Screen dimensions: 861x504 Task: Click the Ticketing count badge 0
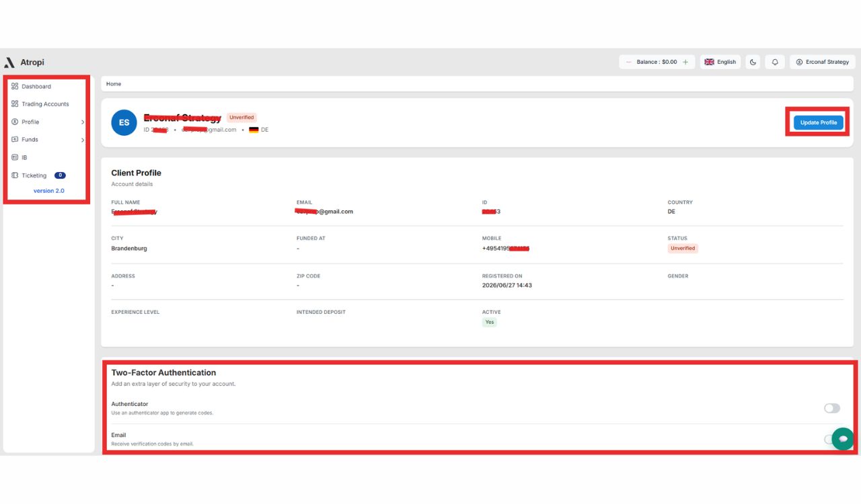(x=60, y=175)
